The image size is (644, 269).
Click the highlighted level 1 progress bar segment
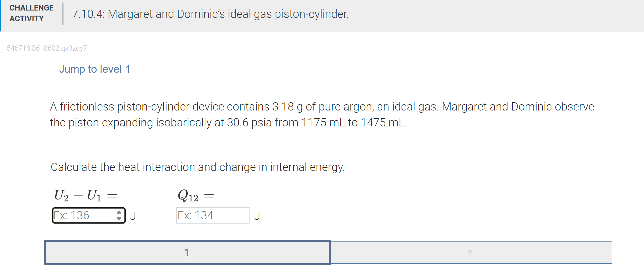(x=187, y=252)
